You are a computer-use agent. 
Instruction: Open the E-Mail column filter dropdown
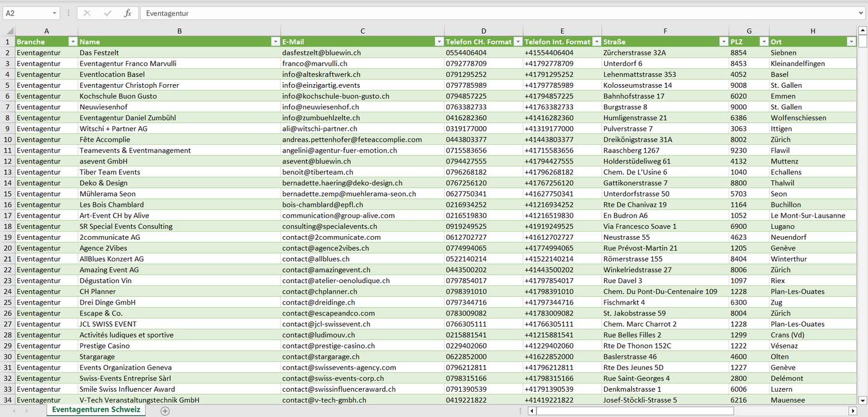click(x=439, y=42)
